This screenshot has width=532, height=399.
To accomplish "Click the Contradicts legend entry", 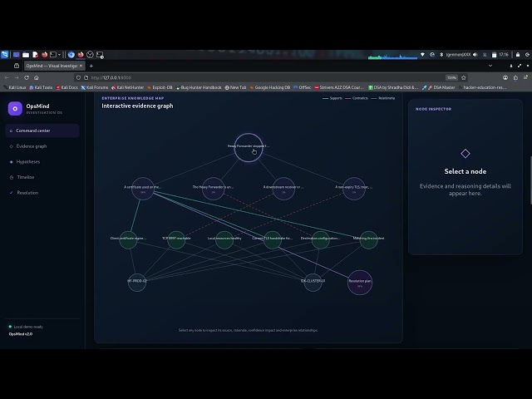I will pos(357,98).
